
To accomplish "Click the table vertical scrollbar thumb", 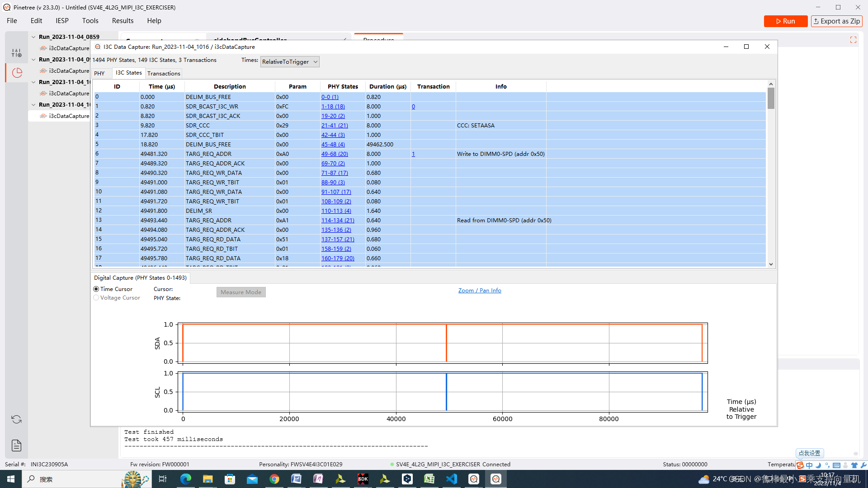I will pyautogui.click(x=771, y=99).
